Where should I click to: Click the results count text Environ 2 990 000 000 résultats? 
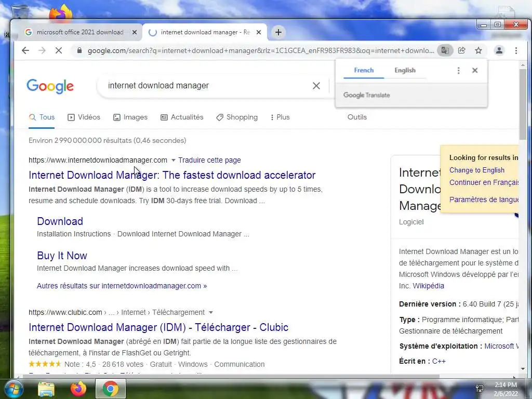point(107,140)
